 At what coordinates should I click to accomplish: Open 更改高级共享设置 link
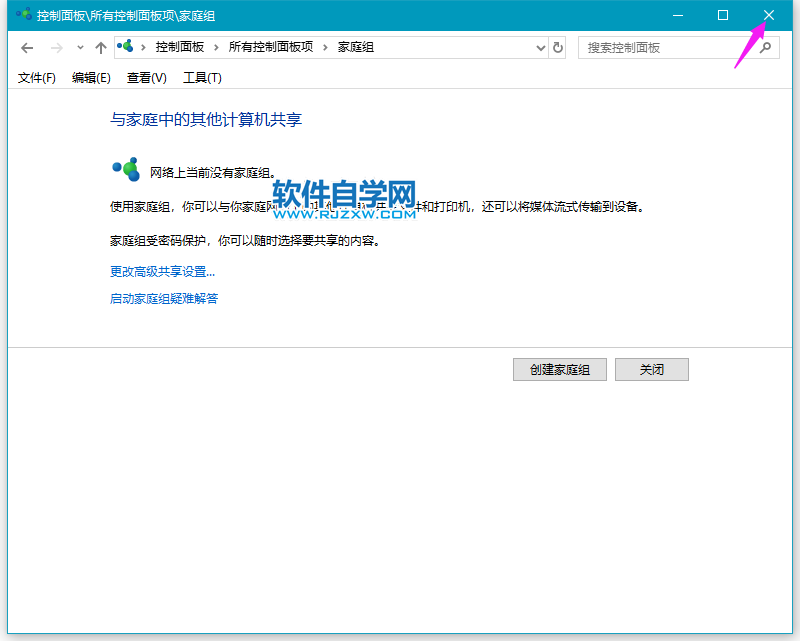[162, 271]
